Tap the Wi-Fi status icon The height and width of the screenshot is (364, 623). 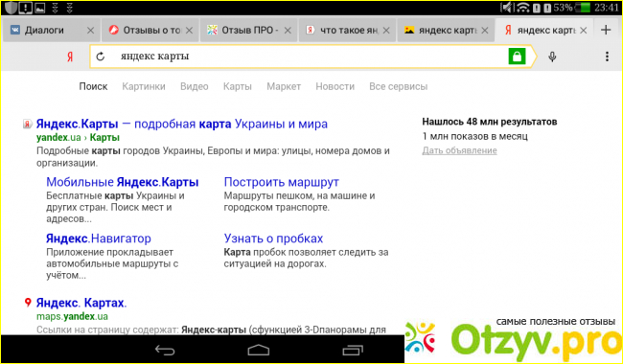point(523,8)
